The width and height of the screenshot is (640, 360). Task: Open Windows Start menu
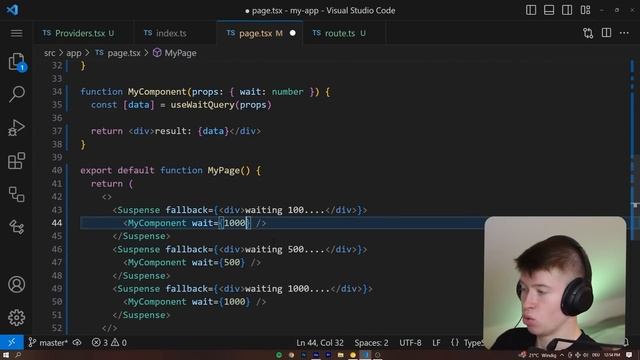coord(6,355)
